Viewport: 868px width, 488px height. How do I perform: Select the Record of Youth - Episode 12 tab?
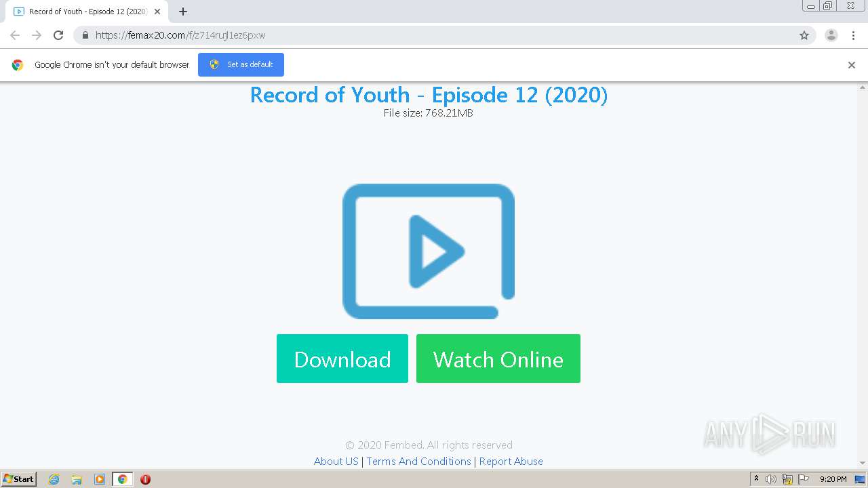click(x=87, y=12)
